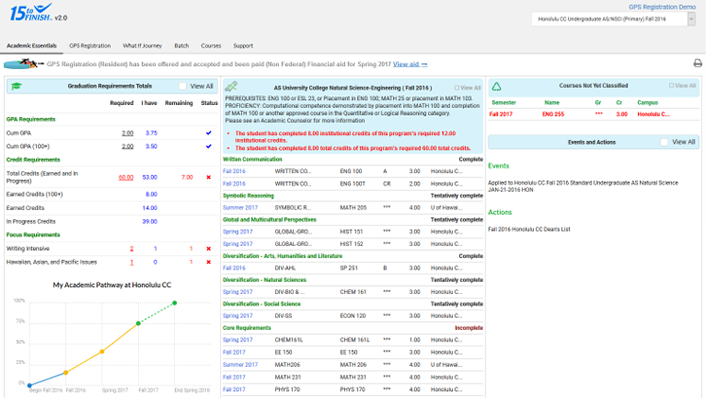Click the Global and Multicultural Perspectives header
The image size is (706, 398).
pyautogui.click(x=269, y=220)
